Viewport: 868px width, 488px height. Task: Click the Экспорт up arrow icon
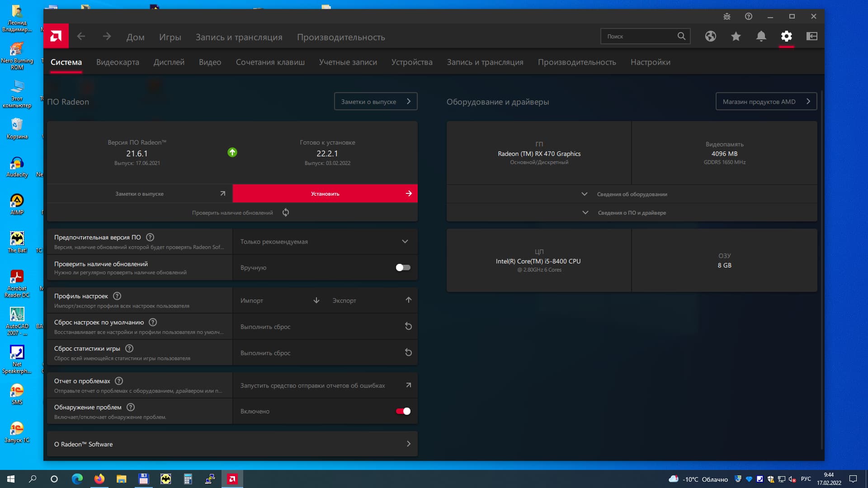pyautogui.click(x=409, y=300)
